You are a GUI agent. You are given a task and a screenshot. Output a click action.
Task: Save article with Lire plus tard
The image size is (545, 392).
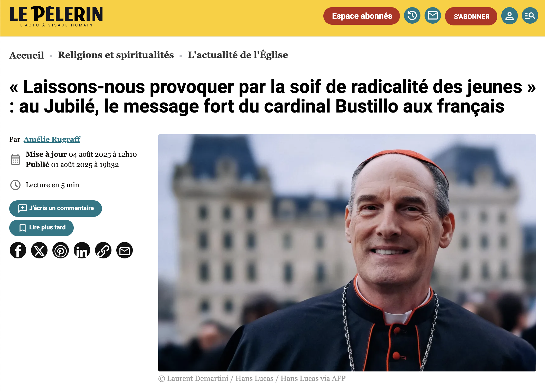[x=41, y=228]
